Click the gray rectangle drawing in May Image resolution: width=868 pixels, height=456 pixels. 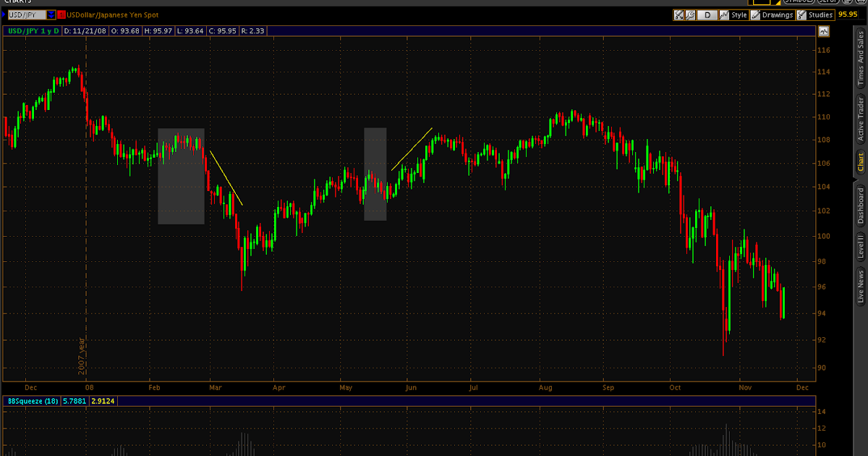[x=375, y=174]
